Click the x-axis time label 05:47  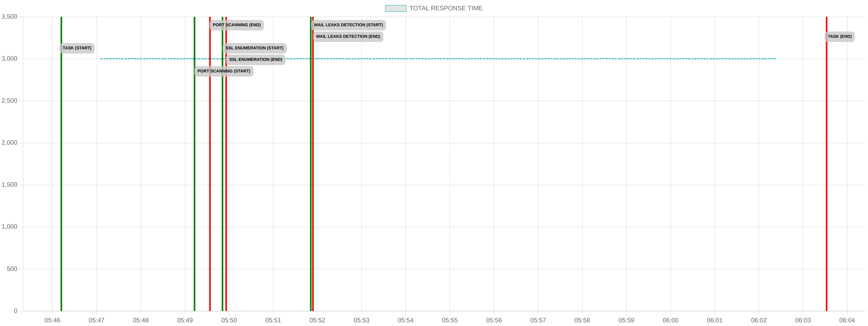(x=97, y=320)
